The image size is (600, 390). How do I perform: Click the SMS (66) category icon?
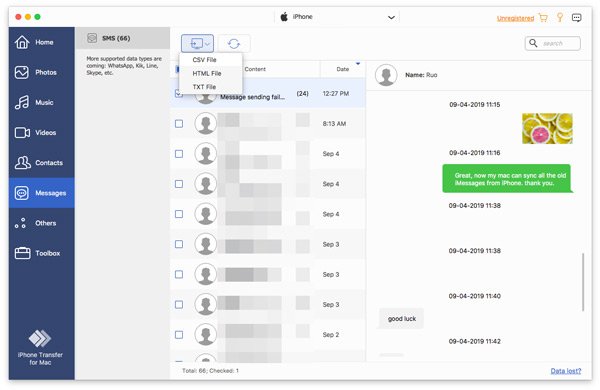pyautogui.click(x=92, y=38)
